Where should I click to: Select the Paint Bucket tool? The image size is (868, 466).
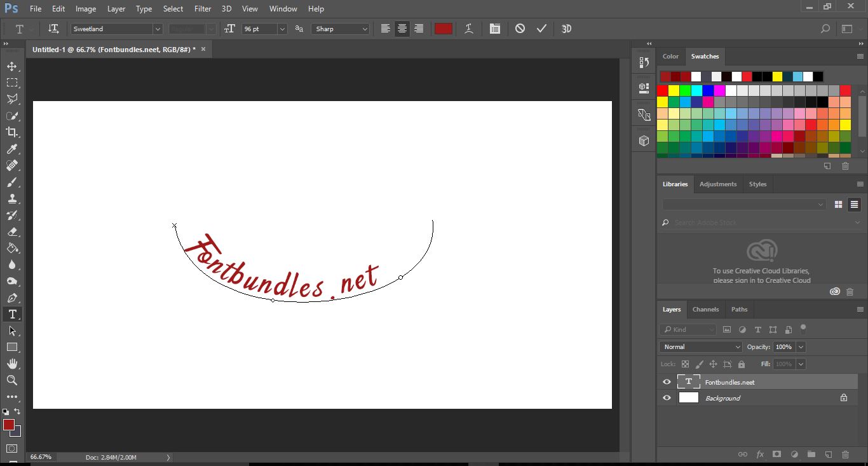point(12,248)
